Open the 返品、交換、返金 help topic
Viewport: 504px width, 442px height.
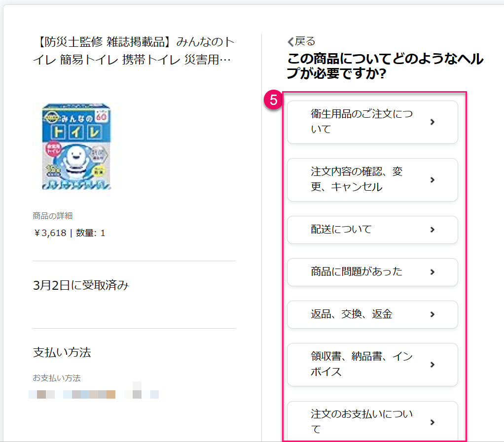352,314
